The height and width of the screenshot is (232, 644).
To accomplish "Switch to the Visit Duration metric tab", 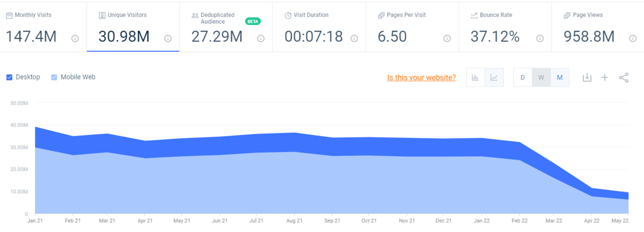I will [x=319, y=27].
